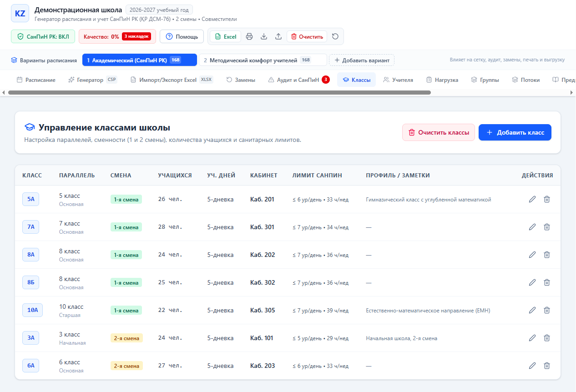Click the left arrow of the tab scrollbar
The height and width of the screenshot is (392, 576).
[x=4, y=92]
